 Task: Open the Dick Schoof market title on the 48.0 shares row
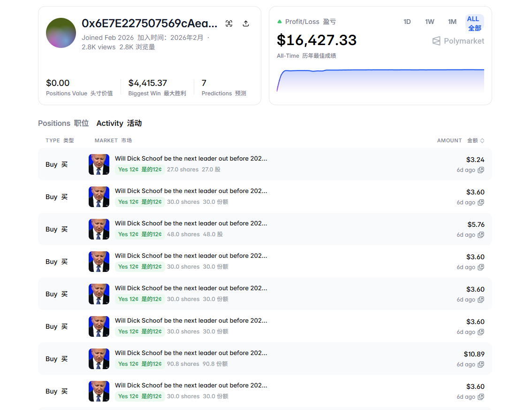click(x=191, y=224)
